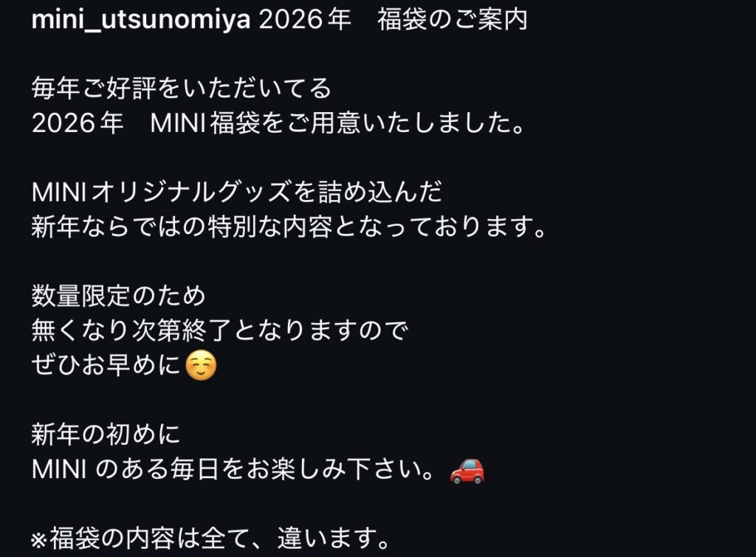Click the red car emoji
756x557 pixels.
click(x=467, y=470)
